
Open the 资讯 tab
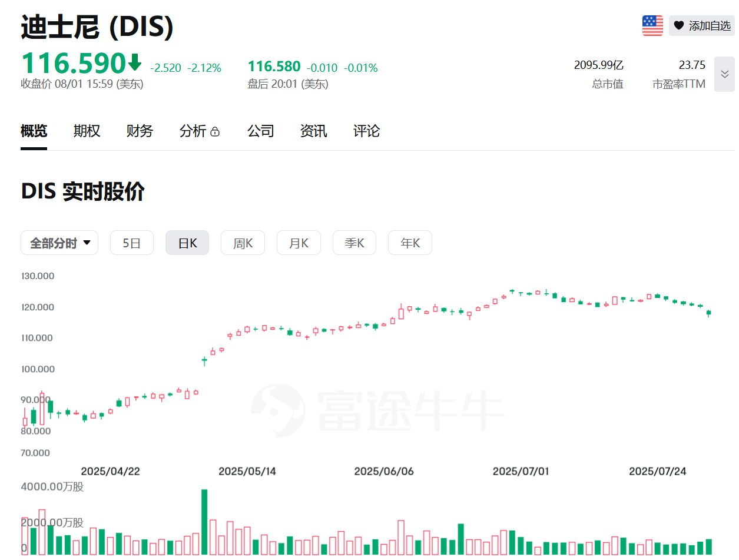point(314,131)
